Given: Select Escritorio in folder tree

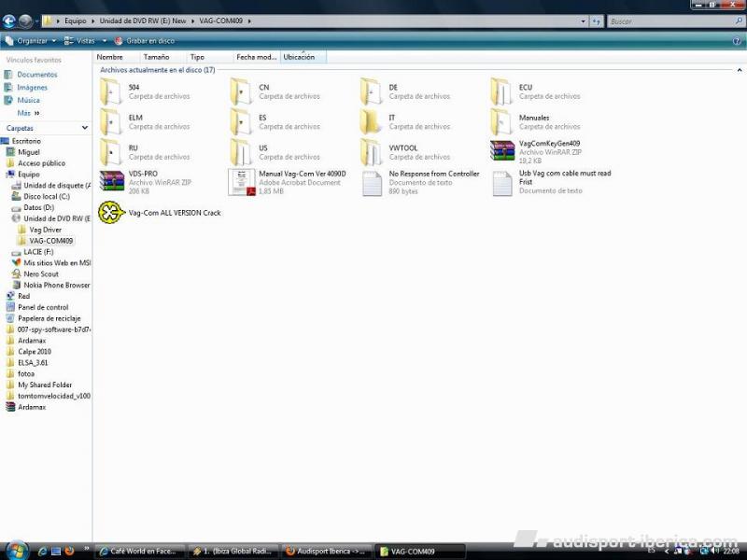Looking at the screenshot, I should click(x=21, y=141).
